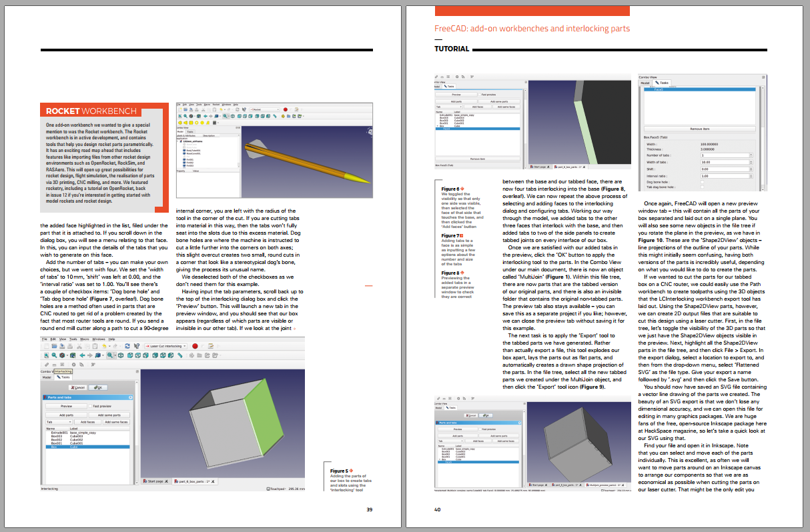
Task: Click the refresh icon in Figure 5 toolbar
Action: click(x=127, y=346)
